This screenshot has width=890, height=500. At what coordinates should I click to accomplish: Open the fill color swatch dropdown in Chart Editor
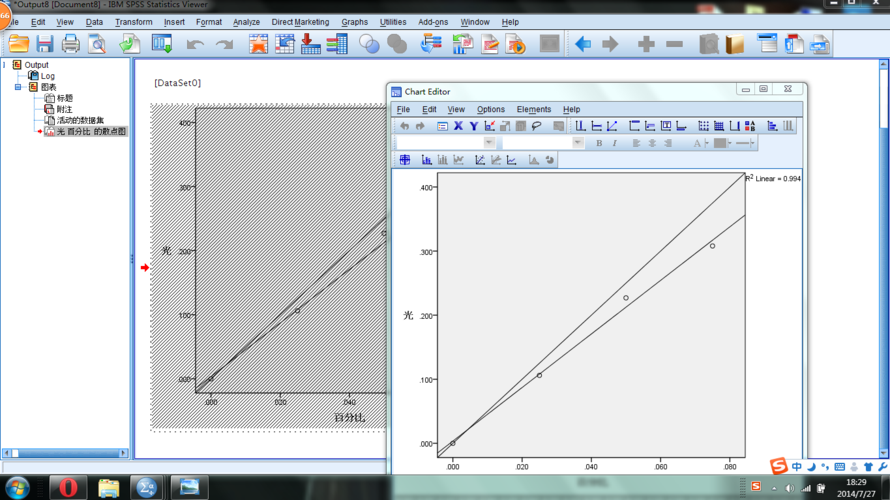tap(731, 143)
